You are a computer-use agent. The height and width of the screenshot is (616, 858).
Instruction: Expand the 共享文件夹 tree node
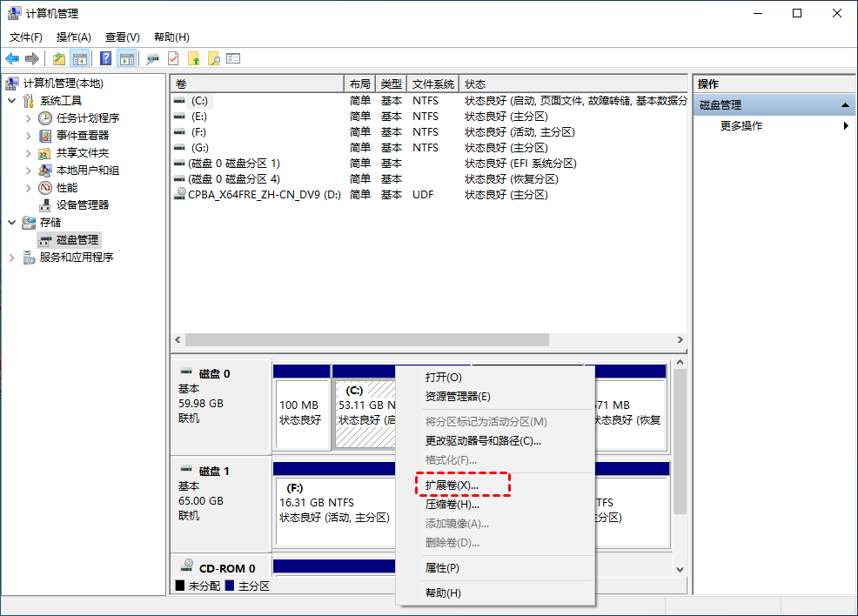[x=29, y=152]
